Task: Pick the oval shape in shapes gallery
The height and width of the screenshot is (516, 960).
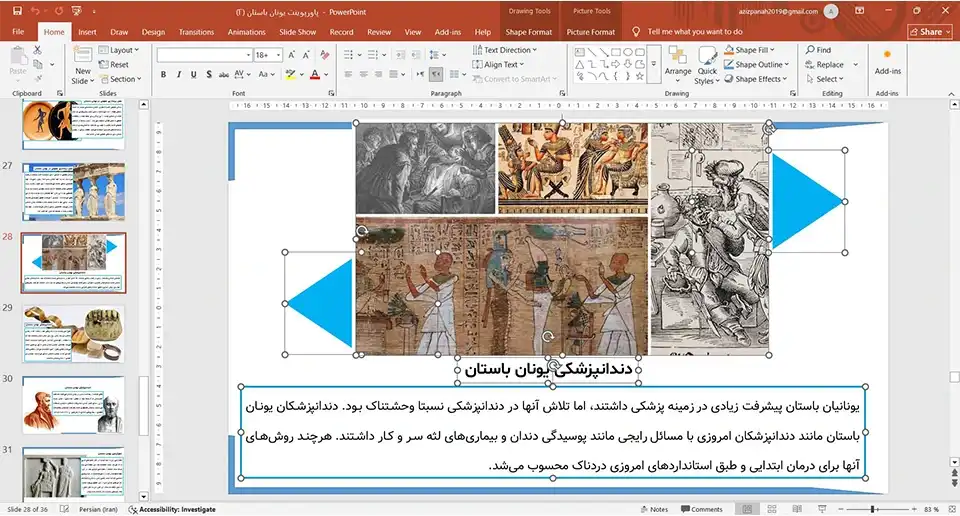Action: pos(628,53)
